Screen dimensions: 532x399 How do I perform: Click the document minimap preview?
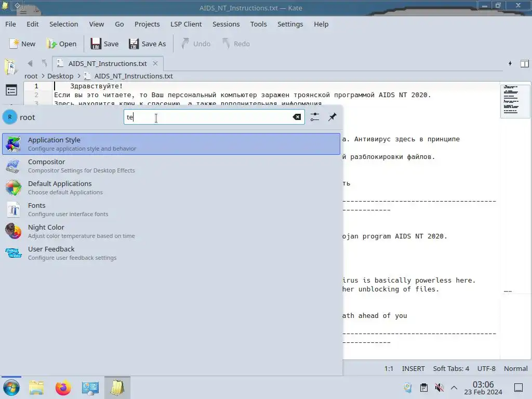pyautogui.click(x=515, y=101)
